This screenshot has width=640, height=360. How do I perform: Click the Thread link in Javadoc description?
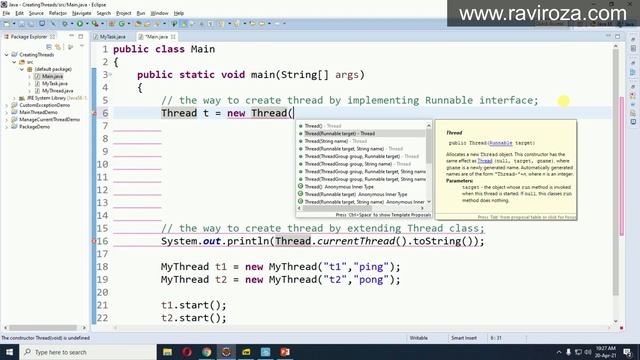click(485, 161)
